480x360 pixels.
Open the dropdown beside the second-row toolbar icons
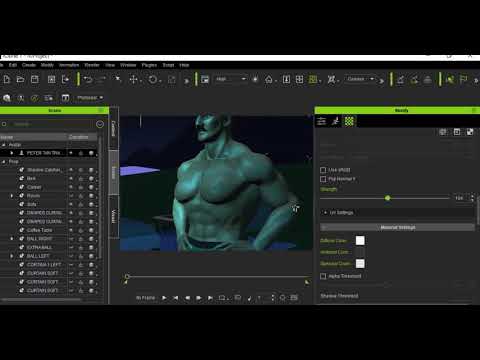(90, 98)
